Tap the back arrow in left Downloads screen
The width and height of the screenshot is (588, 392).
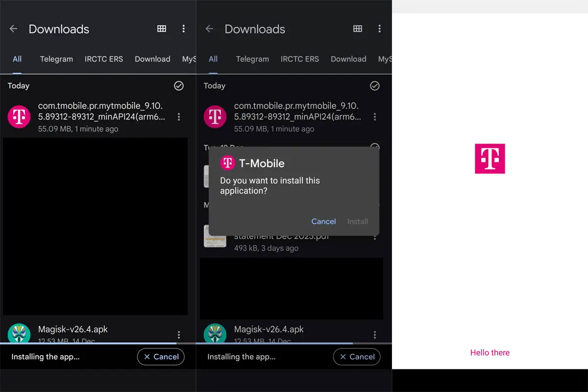14,29
